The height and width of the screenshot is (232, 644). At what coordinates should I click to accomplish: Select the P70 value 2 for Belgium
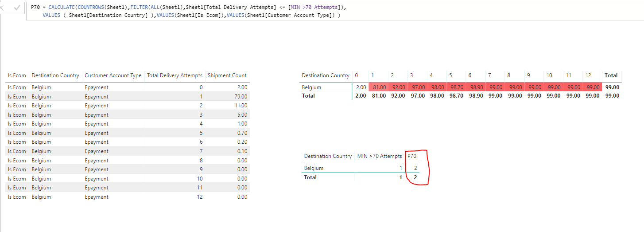pyautogui.click(x=415, y=168)
